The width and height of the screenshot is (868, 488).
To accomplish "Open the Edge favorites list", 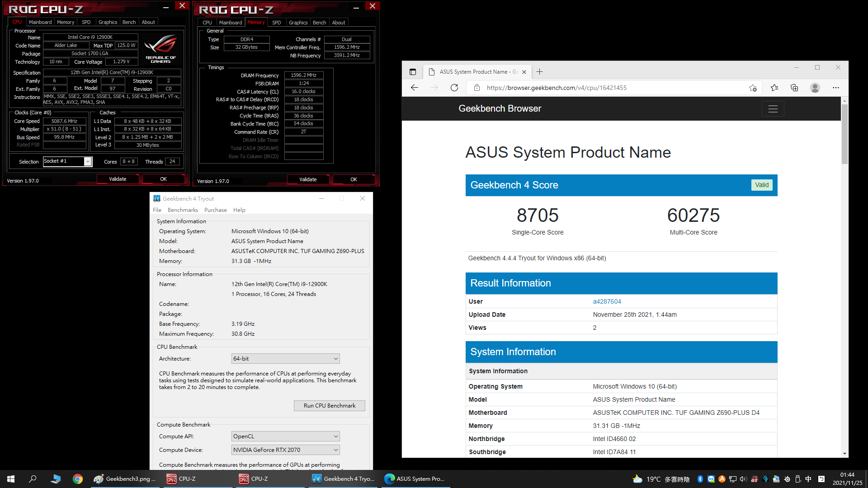I will coord(774,88).
